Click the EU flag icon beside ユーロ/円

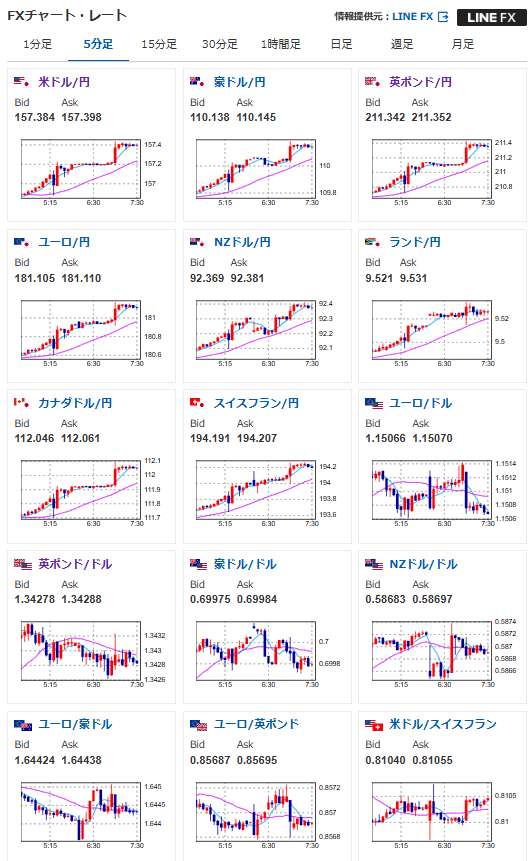point(21,242)
